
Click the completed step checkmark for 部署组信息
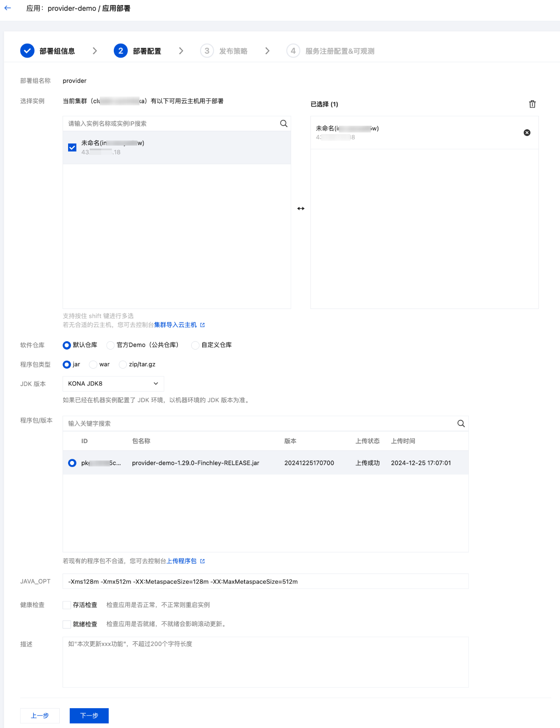pyautogui.click(x=27, y=51)
